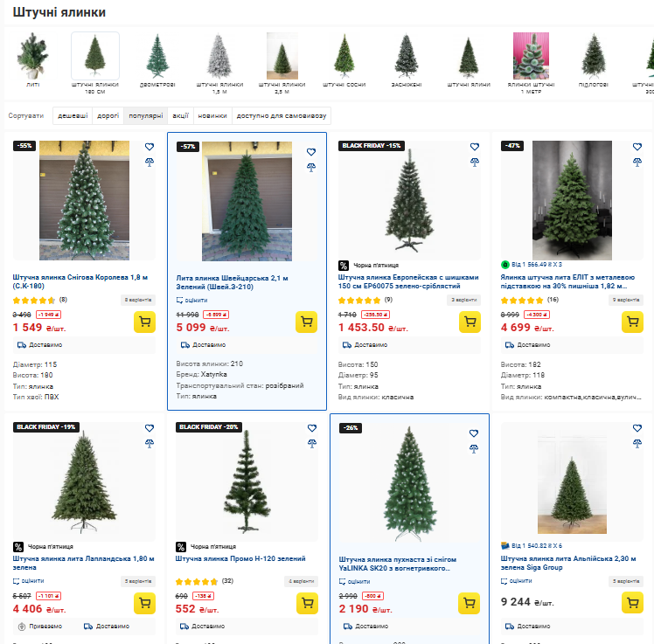Add Альпійська 2,30 м tree to cart
This screenshot has height=644, width=654.
[x=632, y=603]
